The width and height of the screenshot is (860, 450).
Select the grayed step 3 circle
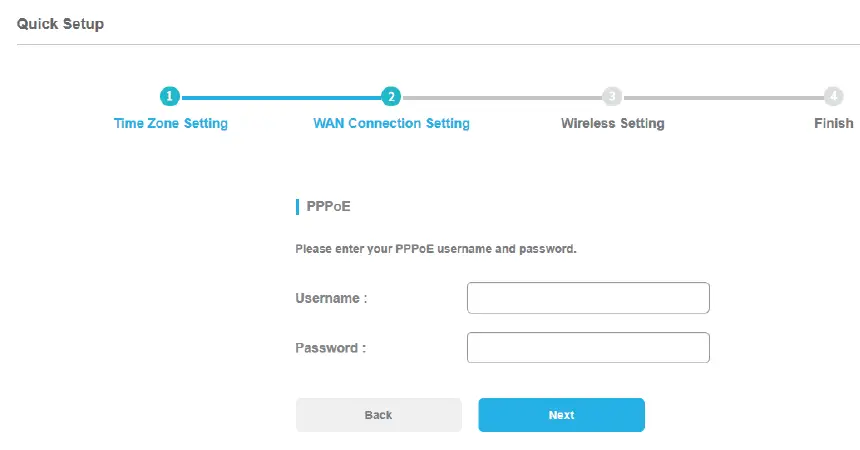(x=612, y=97)
